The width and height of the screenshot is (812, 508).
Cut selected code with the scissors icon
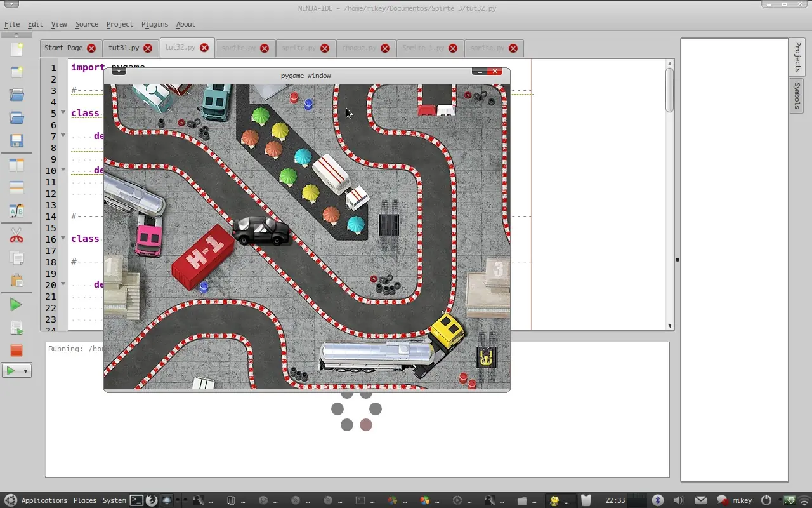(x=16, y=235)
